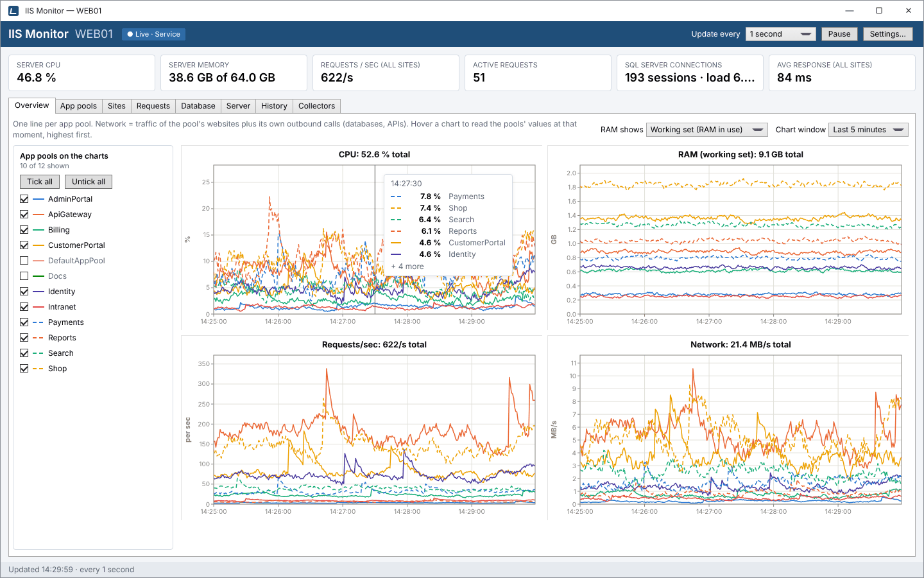Open the Server tab
Image resolution: width=924 pixels, height=578 pixels.
238,106
